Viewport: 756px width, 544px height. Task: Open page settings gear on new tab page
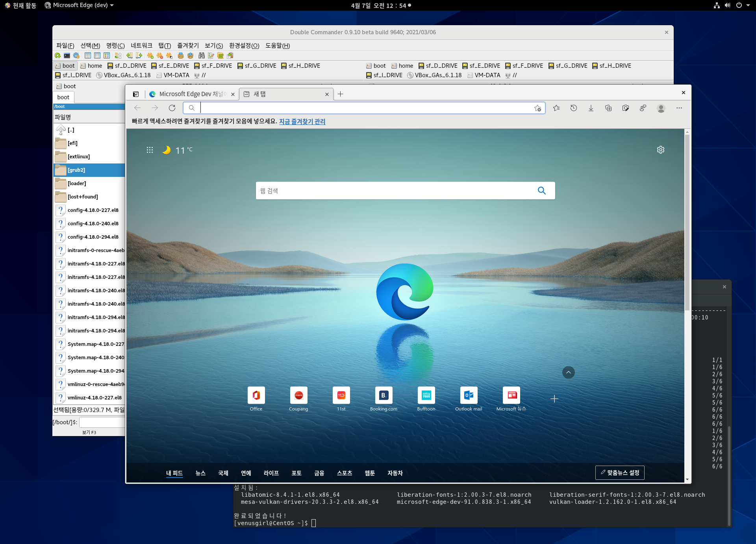[x=661, y=150]
